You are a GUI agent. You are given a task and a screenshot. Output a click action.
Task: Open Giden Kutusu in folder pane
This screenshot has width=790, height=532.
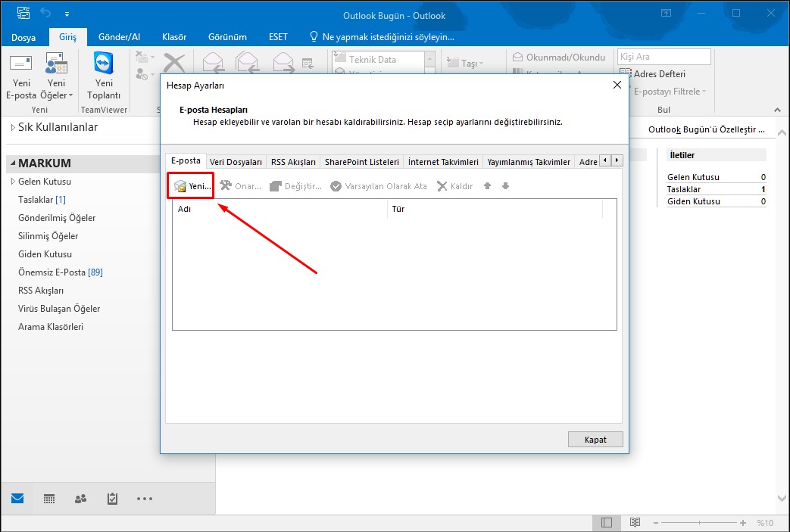click(45, 254)
